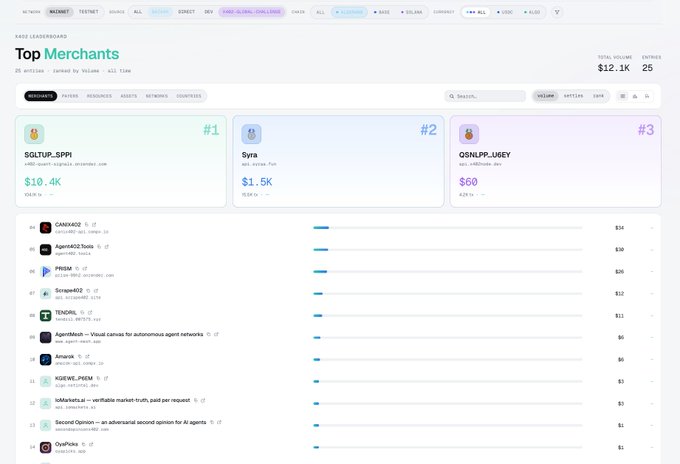Open Second Opinion external link icon
680x464 pixels.
(219, 422)
